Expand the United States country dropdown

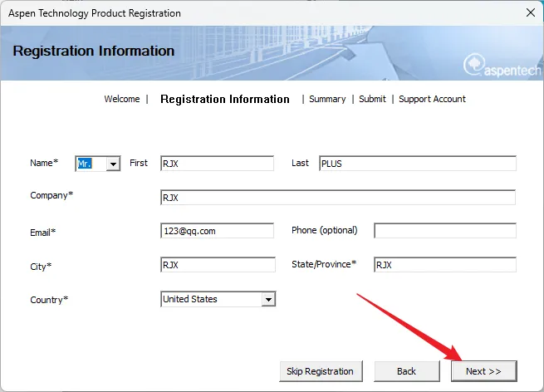click(268, 299)
